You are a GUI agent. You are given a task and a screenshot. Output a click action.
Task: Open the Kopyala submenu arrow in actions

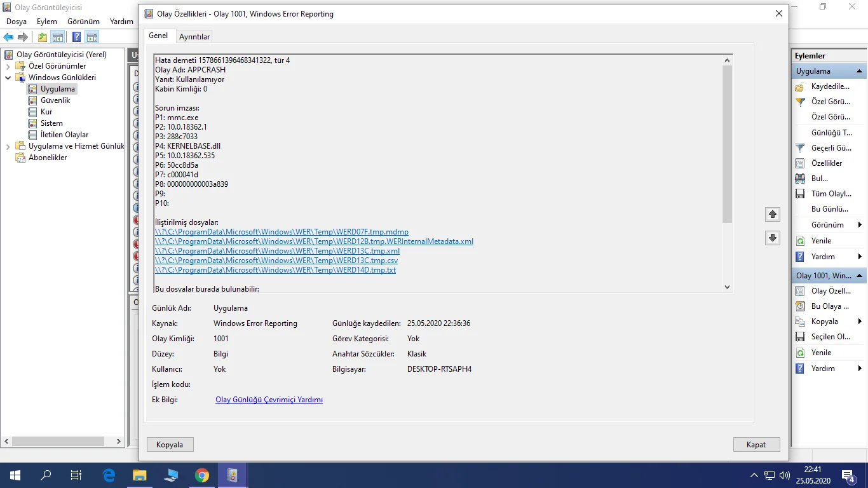pyautogui.click(x=860, y=322)
